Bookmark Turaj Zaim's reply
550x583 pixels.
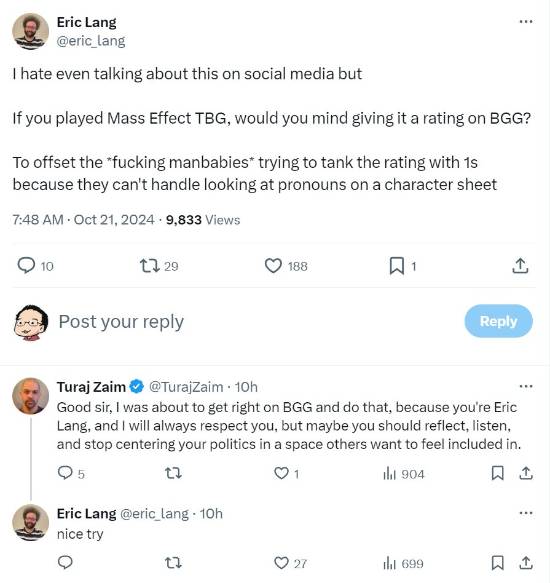coord(498,473)
